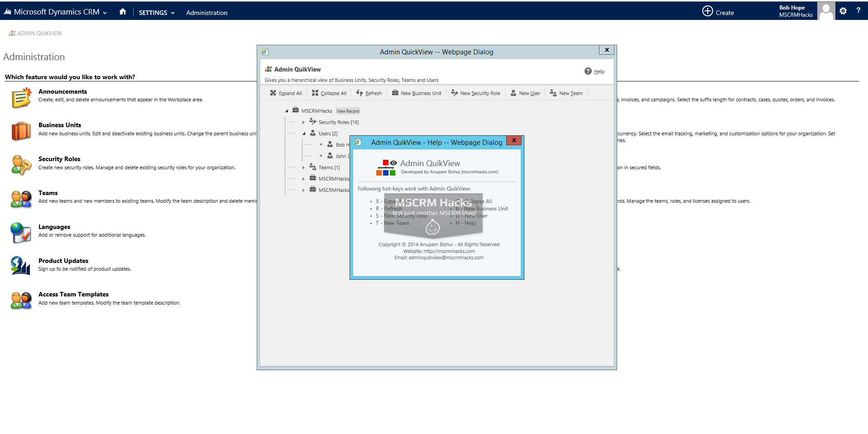Open the Security Roles link
The image size is (868, 434).
[x=59, y=159]
